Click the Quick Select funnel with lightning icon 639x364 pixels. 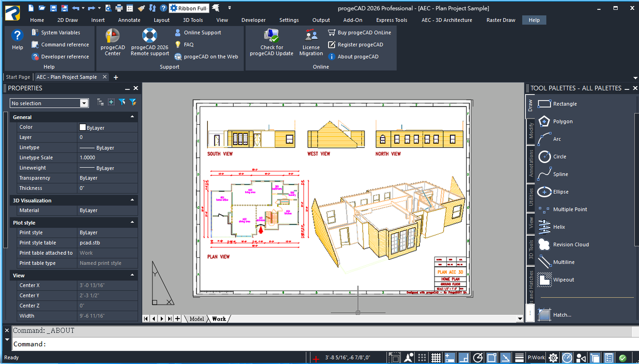(x=133, y=102)
